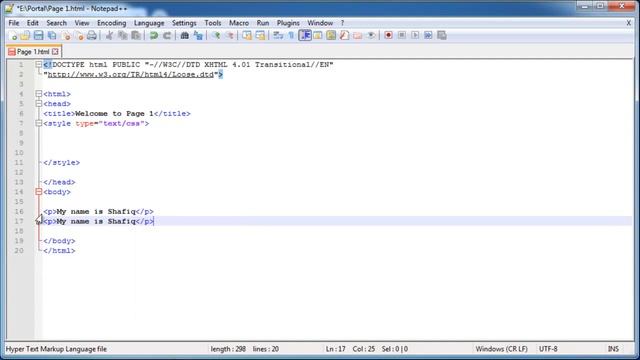
Task: Collapse the html tag fold on line 4
Action: [38, 94]
